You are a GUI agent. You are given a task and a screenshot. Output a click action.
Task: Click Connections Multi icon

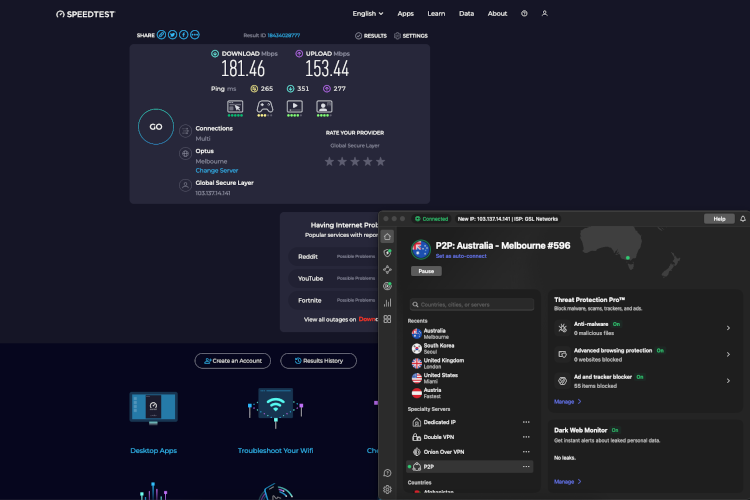tap(186, 131)
